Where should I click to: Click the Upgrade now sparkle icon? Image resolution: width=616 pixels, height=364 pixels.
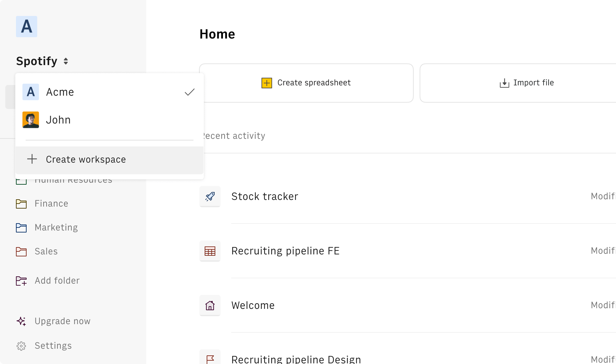point(21,321)
